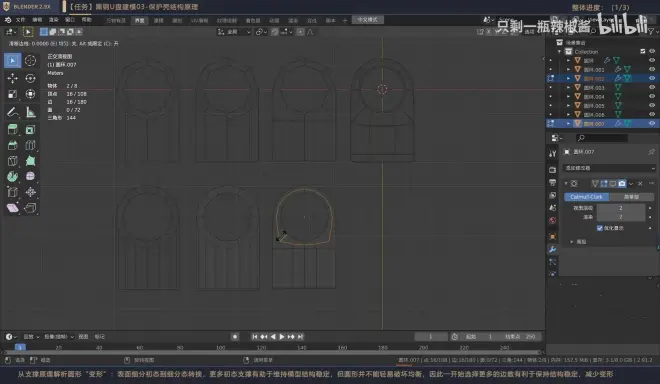Open the World properties tab
660x384 pixels.
coord(553,221)
